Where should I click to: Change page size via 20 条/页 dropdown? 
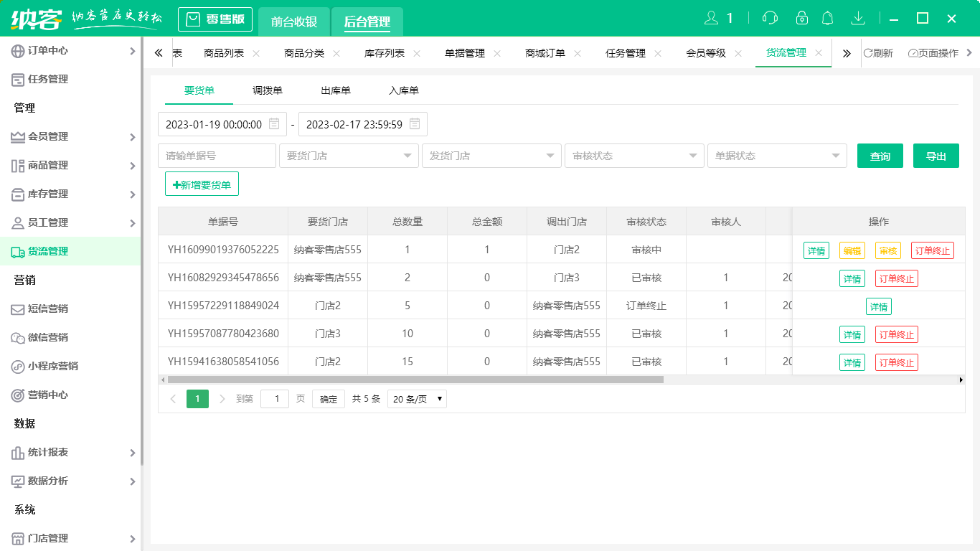[x=417, y=398]
